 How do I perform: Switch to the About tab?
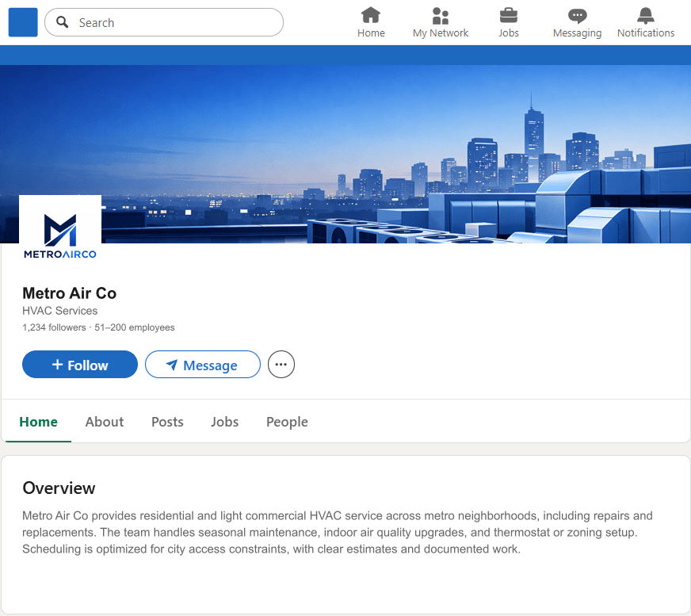(x=105, y=422)
